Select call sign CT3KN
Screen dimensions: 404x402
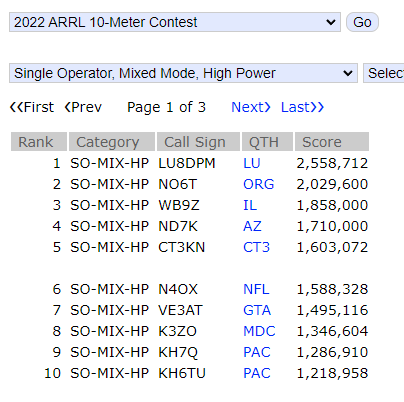click(181, 247)
